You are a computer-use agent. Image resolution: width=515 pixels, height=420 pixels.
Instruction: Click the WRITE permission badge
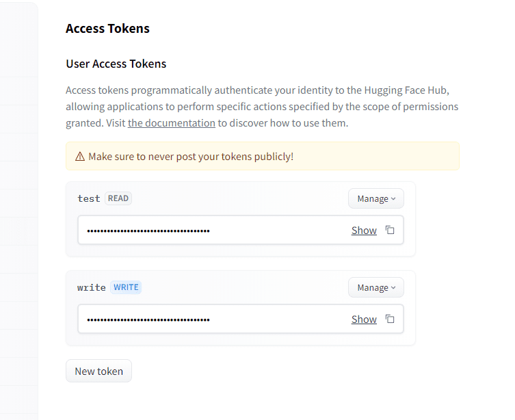[x=126, y=287]
